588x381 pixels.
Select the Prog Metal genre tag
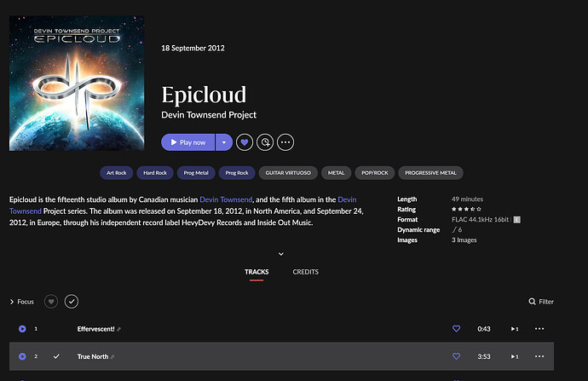pyautogui.click(x=196, y=173)
